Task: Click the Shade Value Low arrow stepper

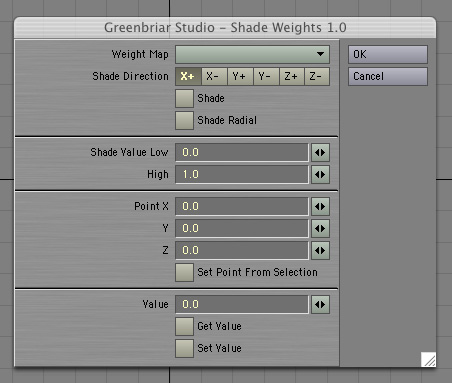Action: 320,153
